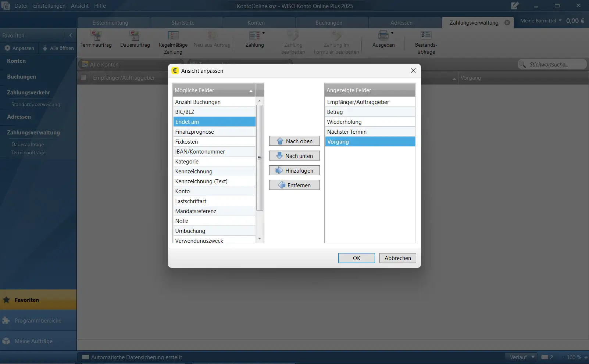The image size is (589, 364).
Task: Click the Bestandsabfrage toolbar icon
Action: click(426, 35)
